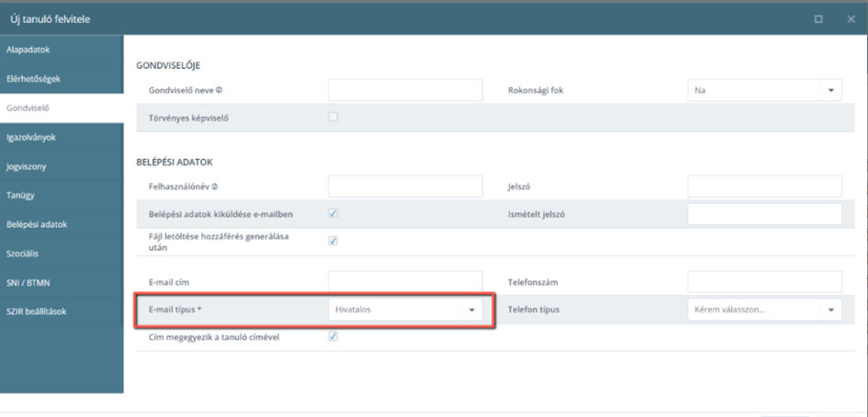Open the E-mail típus dropdown

(405, 310)
